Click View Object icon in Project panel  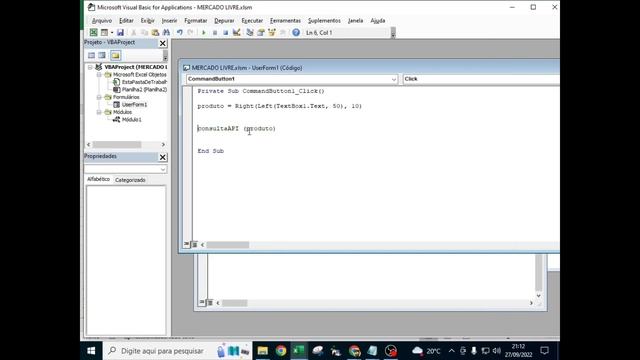pos(102,55)
